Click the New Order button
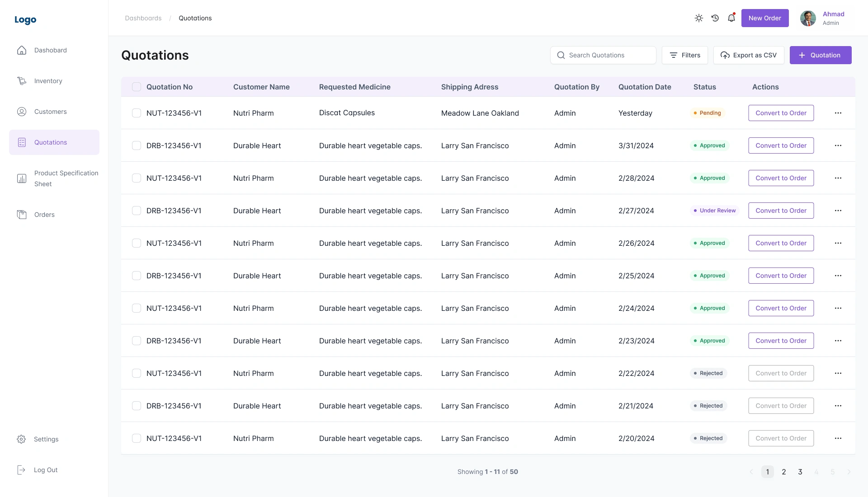The width and height of the screenshot is (868, 497). 765,18
